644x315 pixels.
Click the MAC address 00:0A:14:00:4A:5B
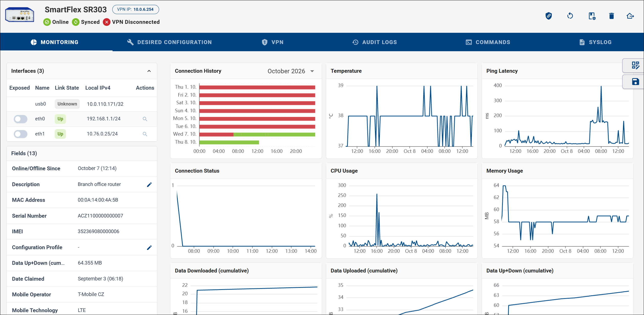click(98, 200)
